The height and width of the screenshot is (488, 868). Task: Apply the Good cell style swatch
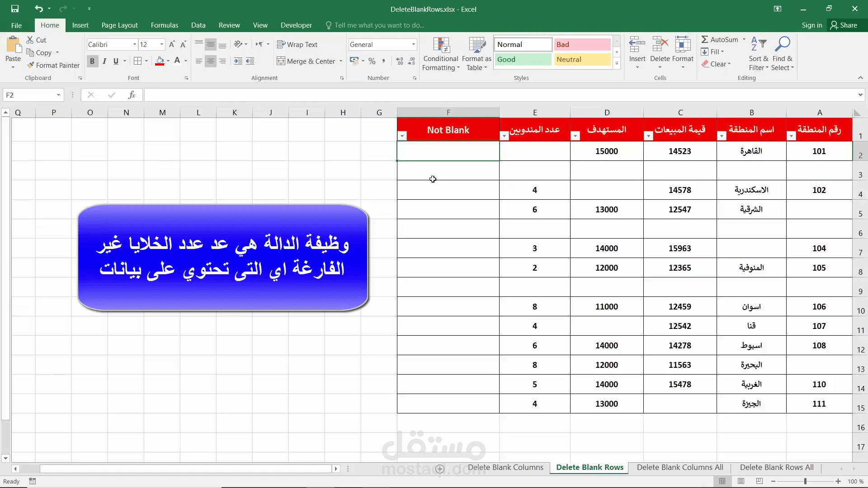coord(523,59)
